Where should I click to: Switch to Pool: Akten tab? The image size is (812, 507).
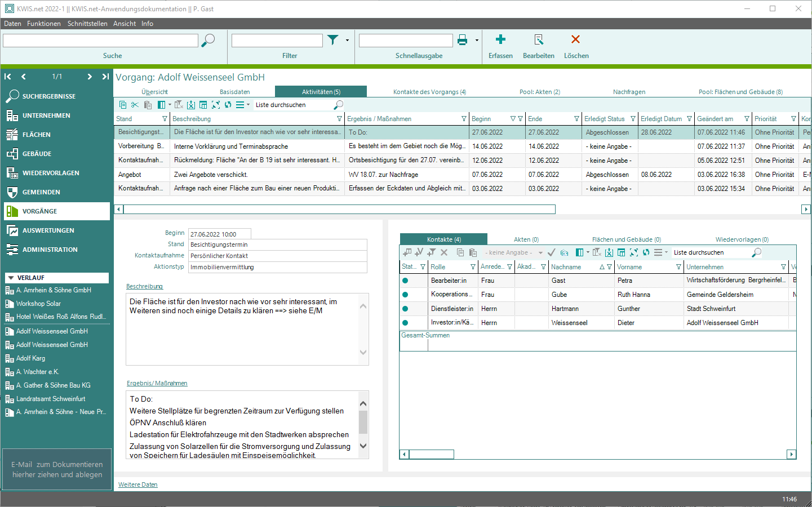coord(540,92)
